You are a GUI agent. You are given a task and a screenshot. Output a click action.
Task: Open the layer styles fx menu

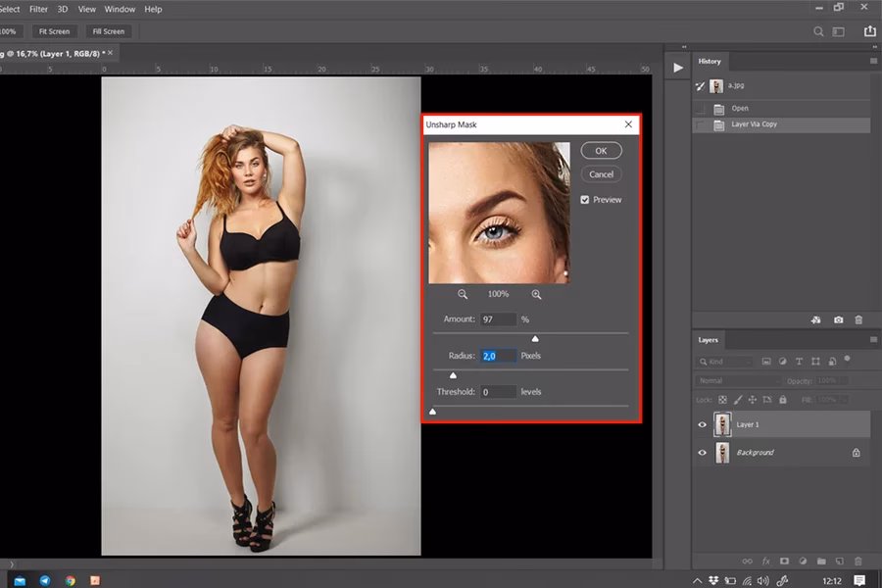(767, 560)
